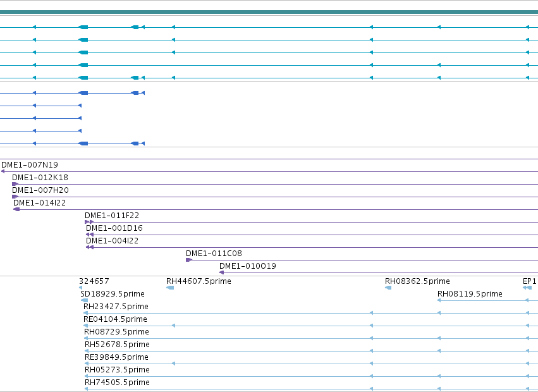Click the thick teal bar at the top
This screenshot has height=392, width=538.
pyautogui.click(x=269, y=12)
